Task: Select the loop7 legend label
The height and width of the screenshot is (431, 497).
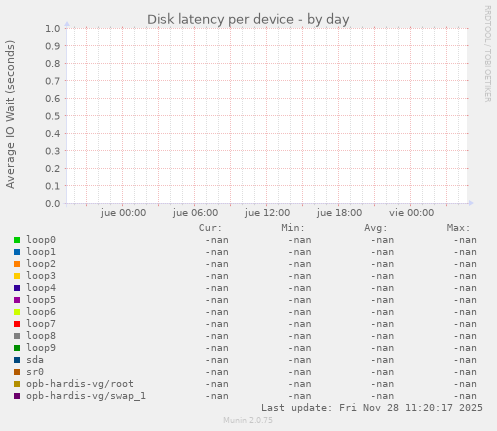Action: 41,324
